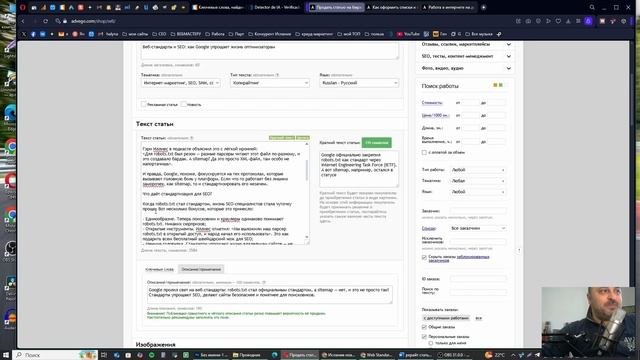Click the Windows taskbar search box

tap(55, 355)
